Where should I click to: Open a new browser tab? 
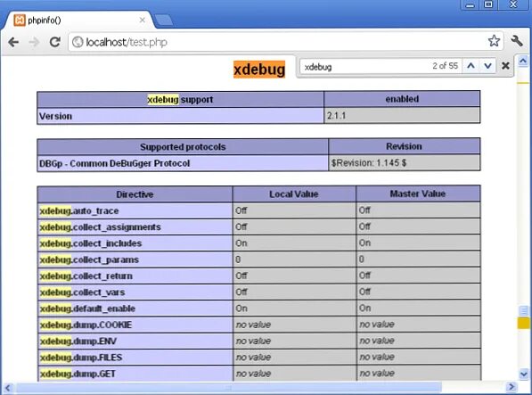(163, 20)
